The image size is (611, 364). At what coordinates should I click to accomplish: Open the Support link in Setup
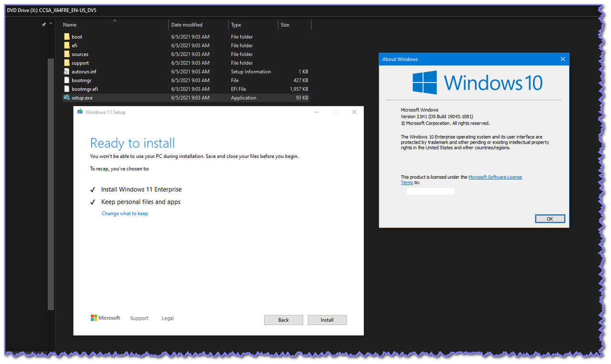(139, 318)
